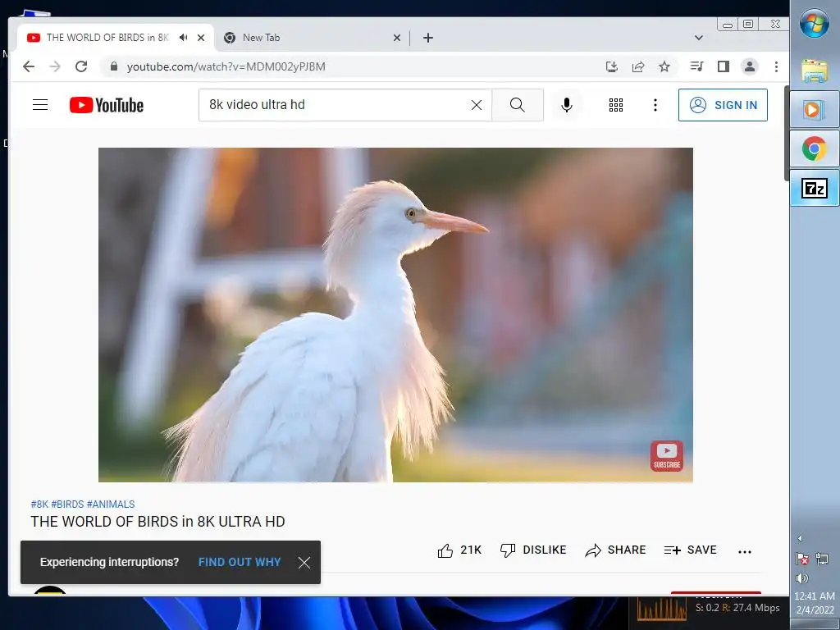Open the volume tray icon

point(802,578)
